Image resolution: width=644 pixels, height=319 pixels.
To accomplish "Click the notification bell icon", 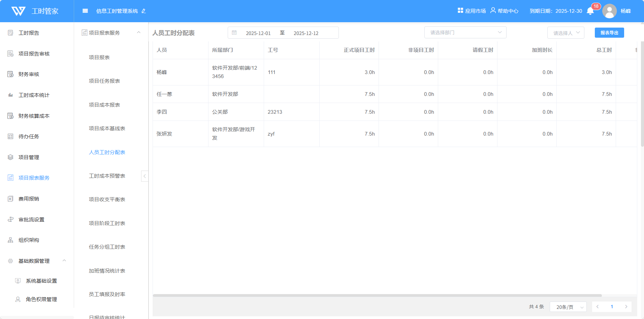I will click(x=590, y=11).
